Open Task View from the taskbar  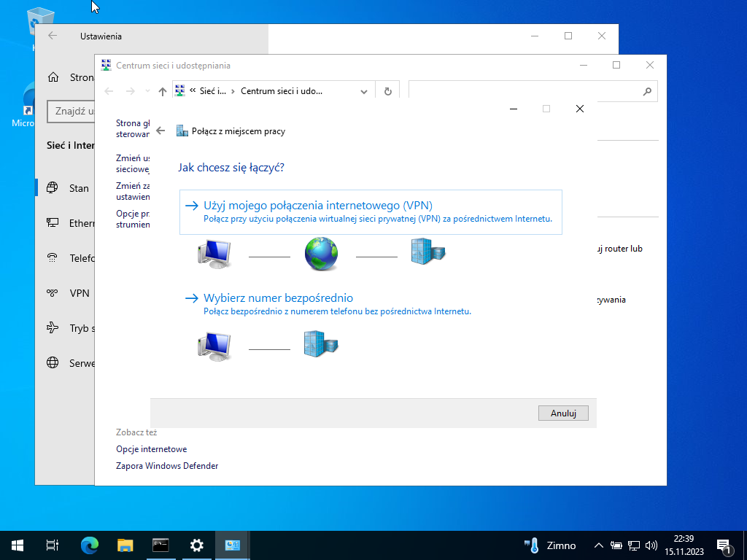pyautogui.click(x=53, y=545)
